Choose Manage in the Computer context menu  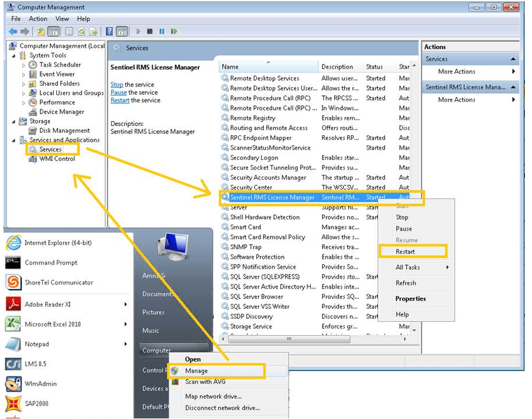point(228,371)
